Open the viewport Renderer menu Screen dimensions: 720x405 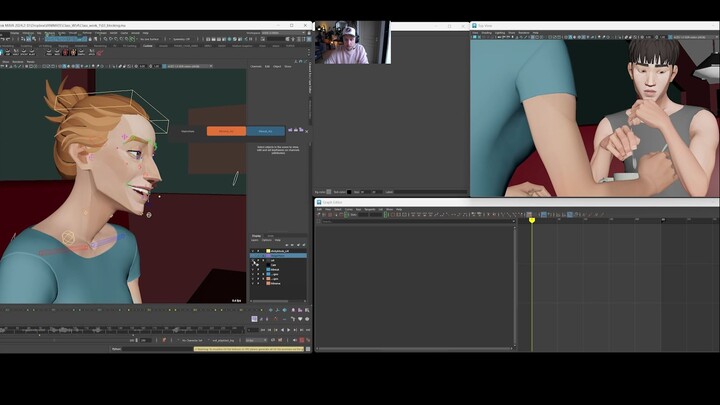pos(17,62)
